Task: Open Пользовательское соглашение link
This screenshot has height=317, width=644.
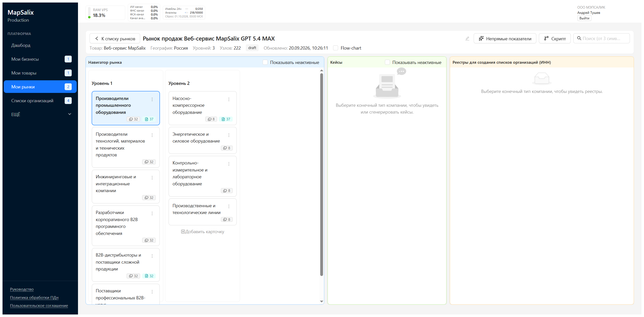Action: coord(39,305)
